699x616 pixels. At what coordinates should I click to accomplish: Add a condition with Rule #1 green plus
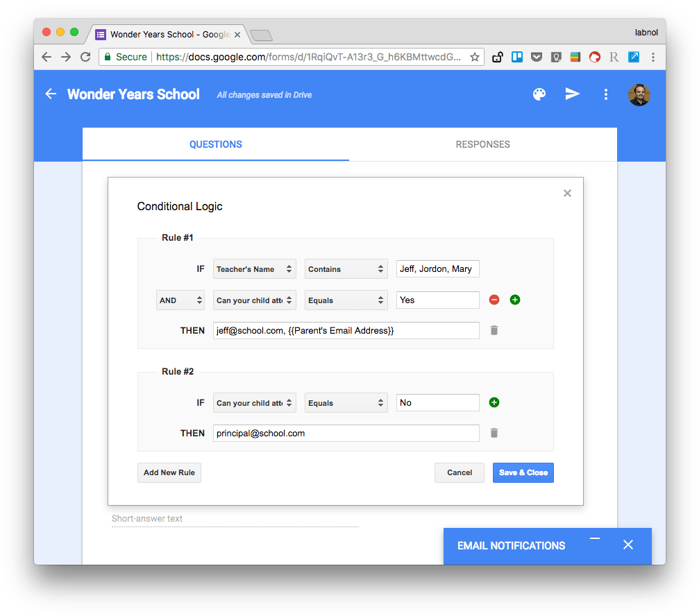(514, 300)
